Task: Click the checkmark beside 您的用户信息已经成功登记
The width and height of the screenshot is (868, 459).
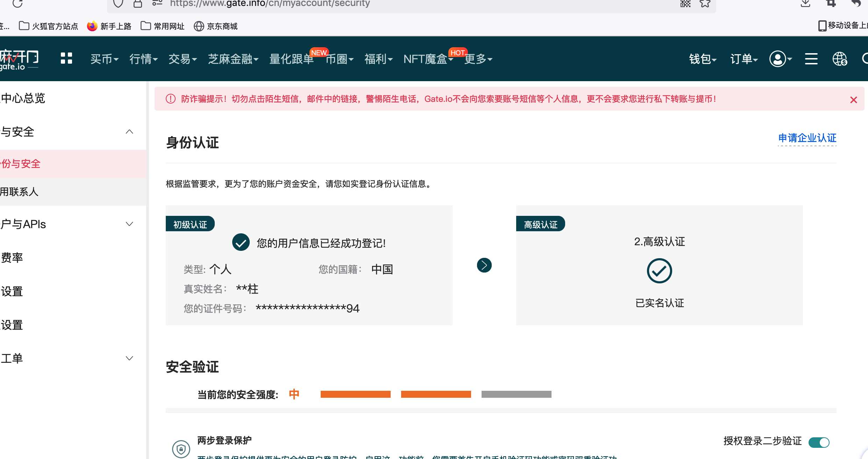Action: pyautogui.click(x=241, y=242)
